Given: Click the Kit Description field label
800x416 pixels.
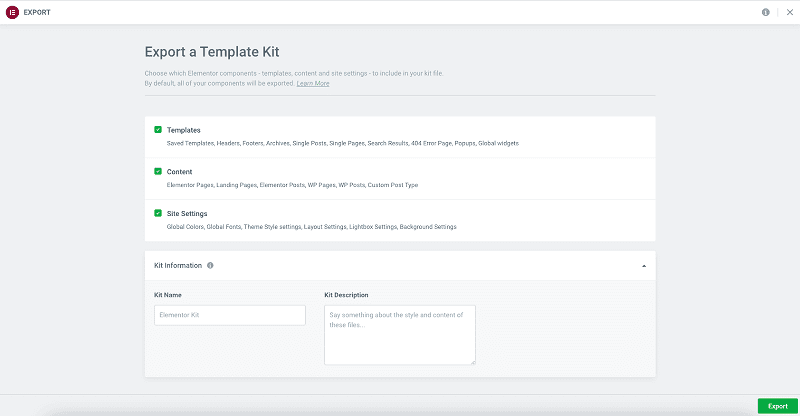Looking at the screenshot, I should [x=346, y=295].
